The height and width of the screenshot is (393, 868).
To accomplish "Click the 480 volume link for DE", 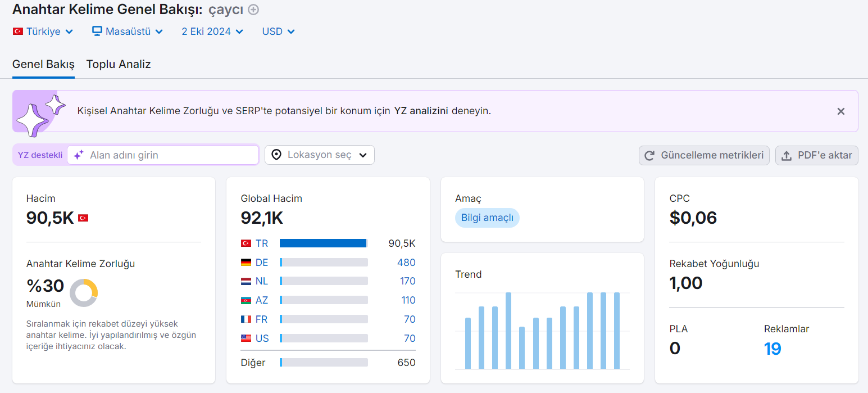I will (x=406, y=263).
